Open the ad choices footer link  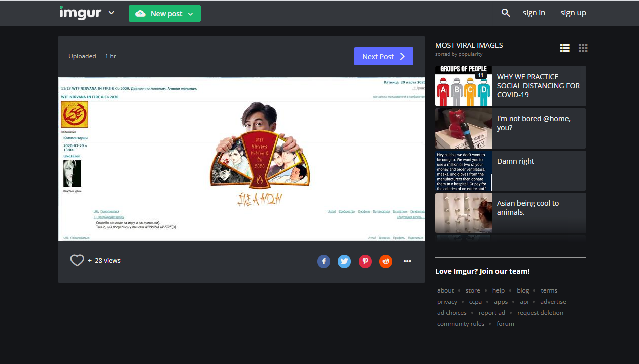click(x=452, y=313)
